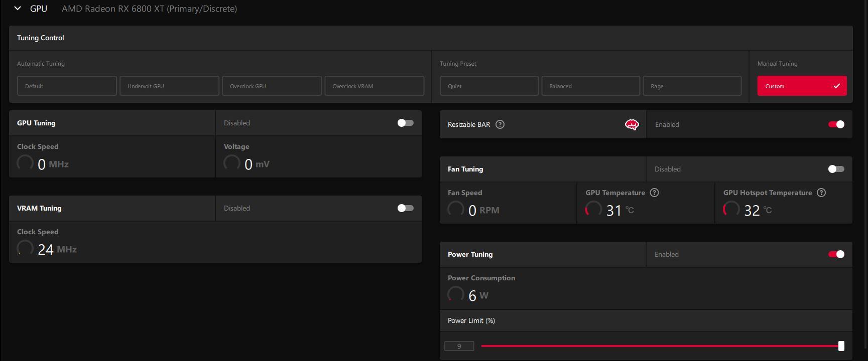Click the GPU Hotspot Temperature gauge dial
868x361 pixels.
tap(731, 209)
